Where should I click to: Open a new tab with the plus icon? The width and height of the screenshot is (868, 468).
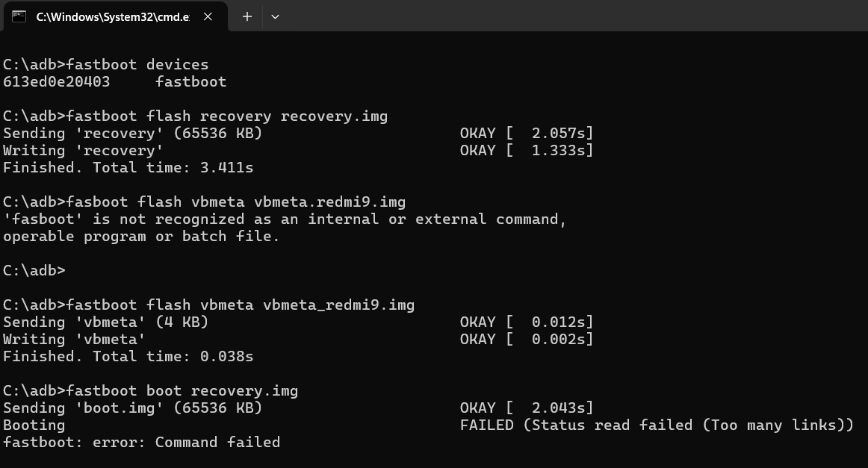tap(247, 16)
